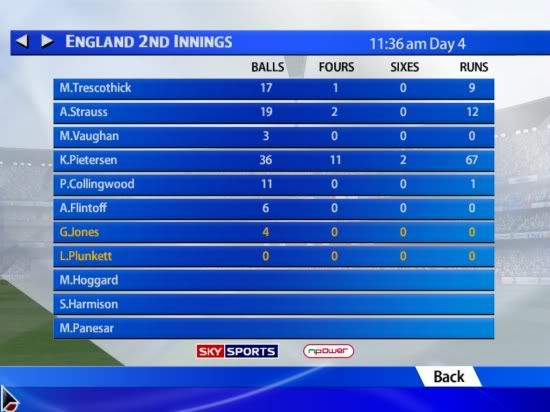Image resolution: width=550 pixels, height=412 pixels.
Task: Click the England 2nd Innings title
Action: [x=149, y=42]
